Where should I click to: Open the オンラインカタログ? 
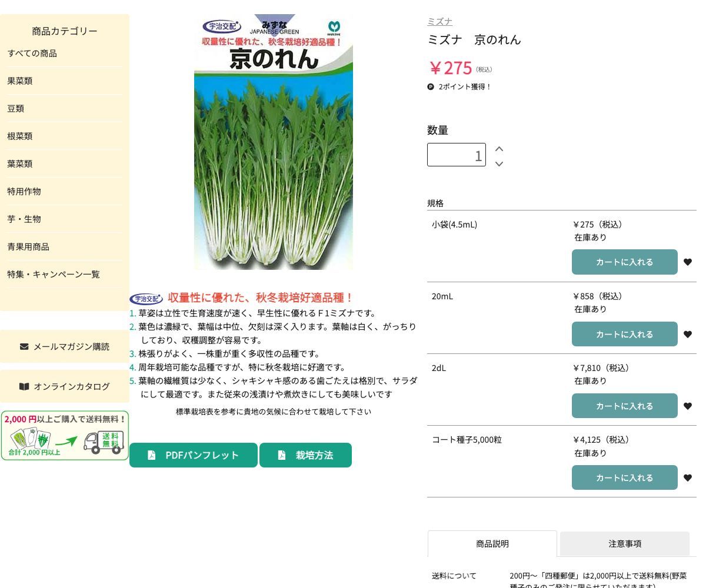[x=65, y=386]
